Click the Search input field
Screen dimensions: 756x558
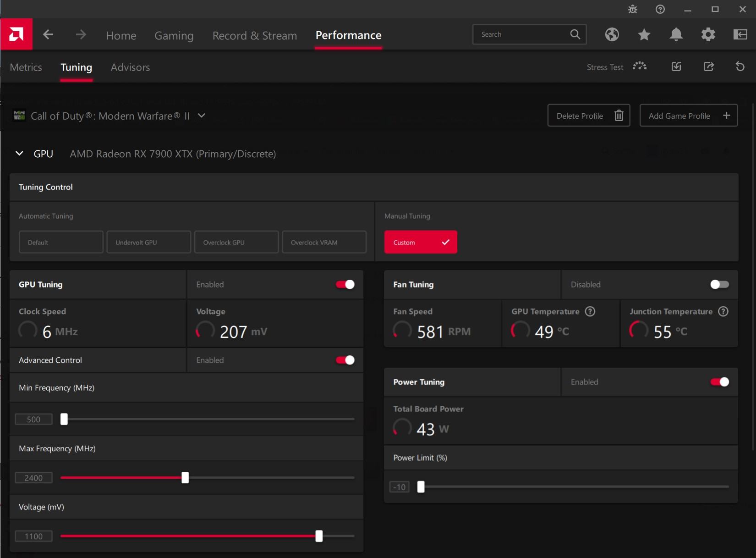529,34
